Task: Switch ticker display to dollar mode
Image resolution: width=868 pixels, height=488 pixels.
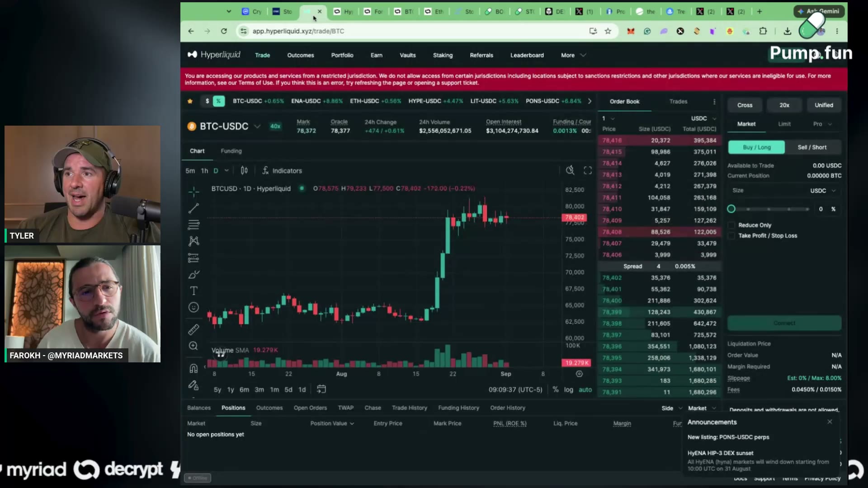Action: pos(208,101)
